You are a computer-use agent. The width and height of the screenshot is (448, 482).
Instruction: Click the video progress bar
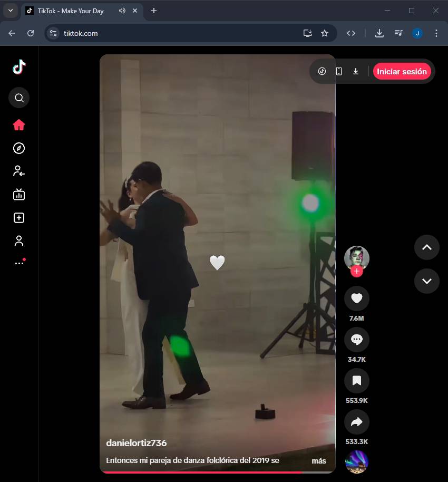click(x=217, y=472)
